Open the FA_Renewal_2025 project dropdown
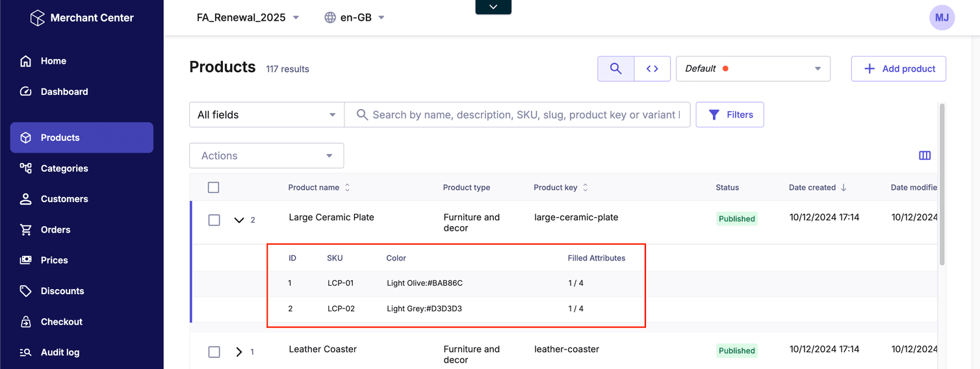The height and width of the screenshot is (369, 980). pyautogui.click(x=248, y=18)
